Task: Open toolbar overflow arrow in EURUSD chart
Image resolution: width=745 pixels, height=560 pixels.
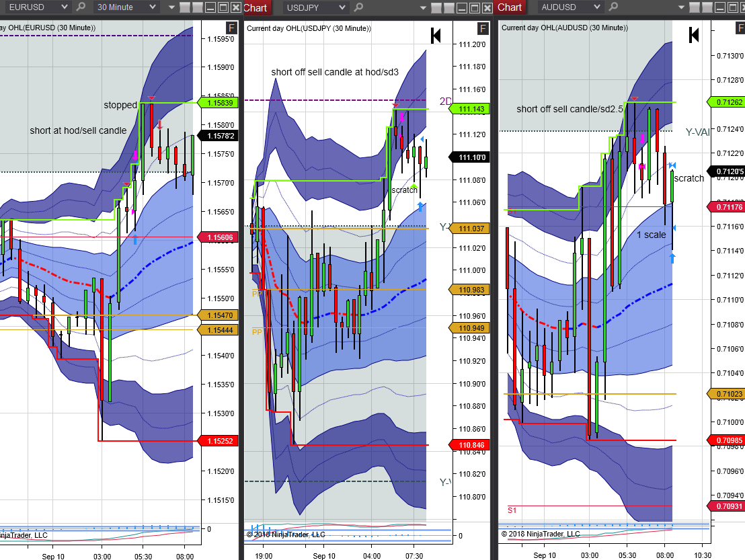Action: 171,7
